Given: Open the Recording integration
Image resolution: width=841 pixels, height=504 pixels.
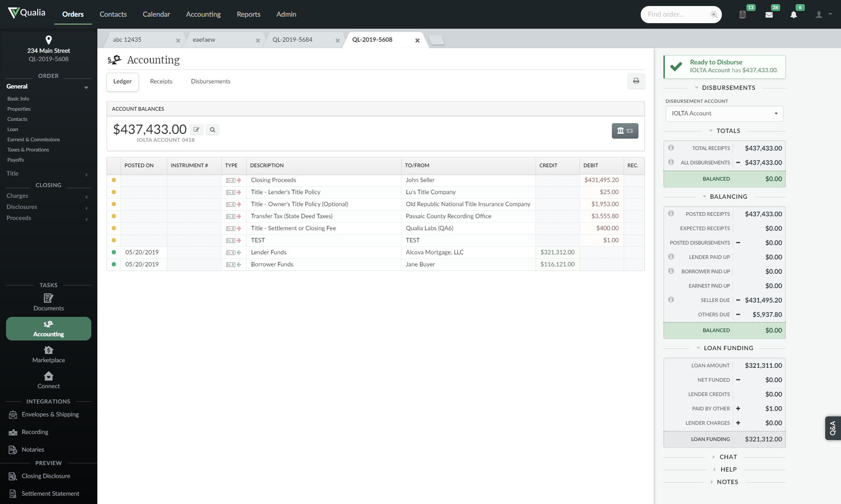Looking at the screenshot, I should [29, 432].
